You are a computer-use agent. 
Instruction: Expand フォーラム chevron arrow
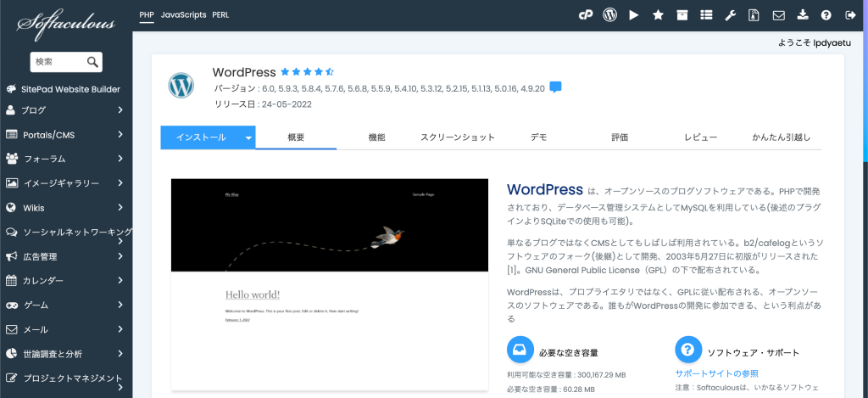pos(120,159)
